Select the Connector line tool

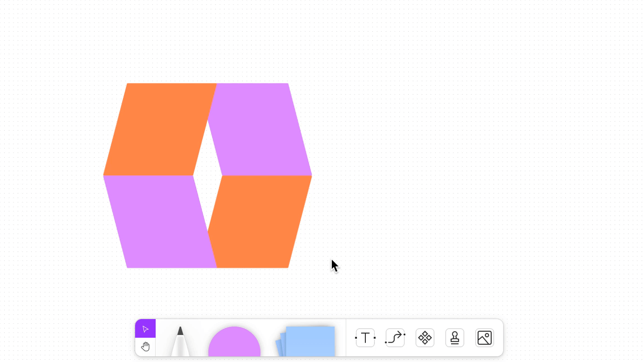pyautogui.click(x=395, y=338)
